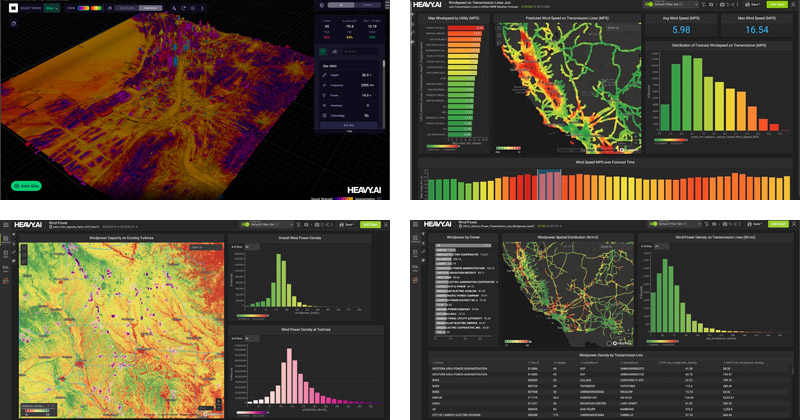Toggle filter set switch above Windpower by Owner
This screenshot has height=420, width=800.
pos(654,224)
